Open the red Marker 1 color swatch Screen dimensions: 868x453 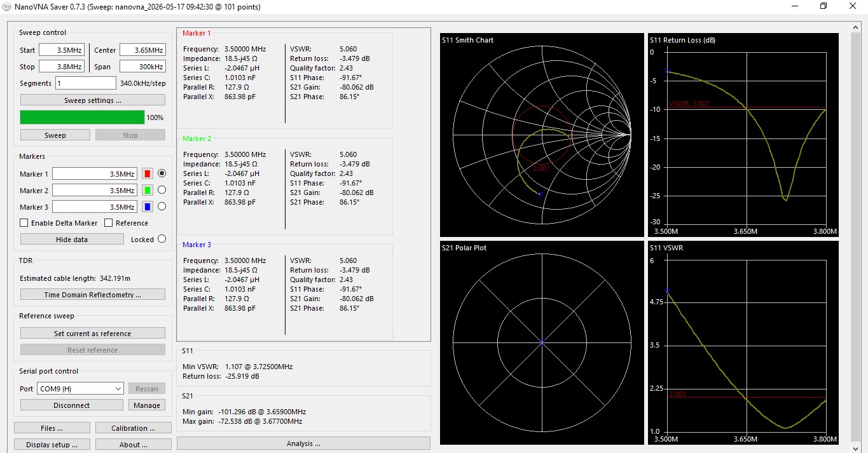[147, 173]
